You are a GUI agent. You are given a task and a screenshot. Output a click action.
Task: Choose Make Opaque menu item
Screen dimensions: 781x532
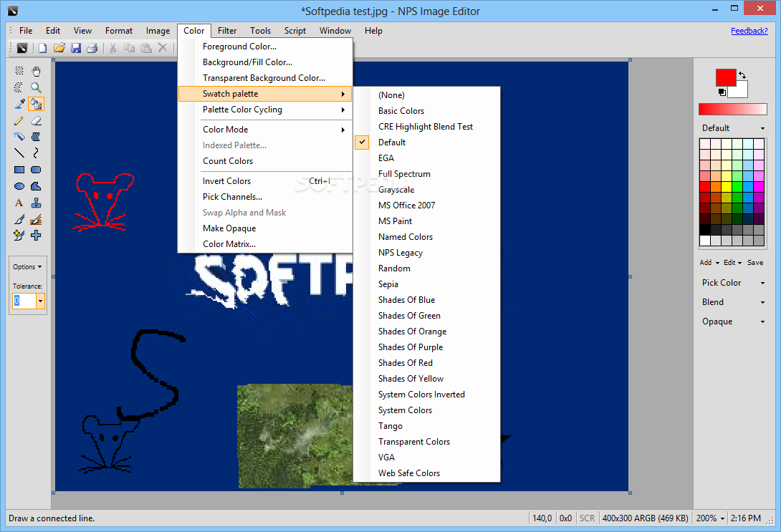click(265, 228)
